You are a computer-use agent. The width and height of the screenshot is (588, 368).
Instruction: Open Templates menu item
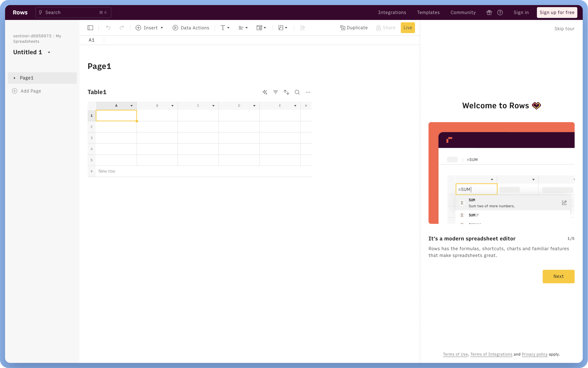click(x=428, y=12)
